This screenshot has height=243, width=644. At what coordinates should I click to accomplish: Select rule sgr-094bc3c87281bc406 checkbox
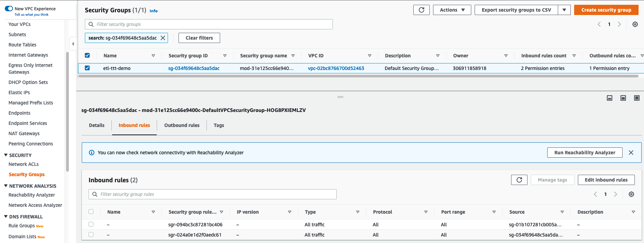click(x=91, y=224)
